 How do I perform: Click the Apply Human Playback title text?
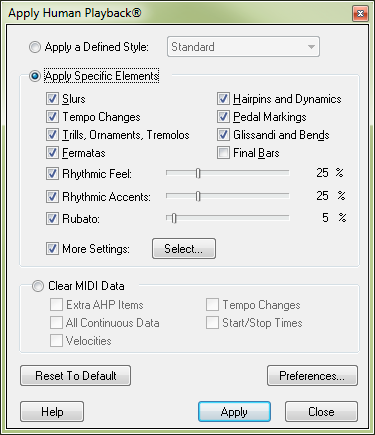(75, 13)
